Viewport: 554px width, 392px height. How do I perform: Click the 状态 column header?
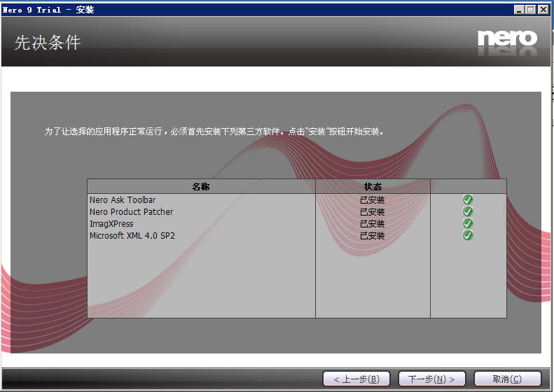tap(373, 186)
